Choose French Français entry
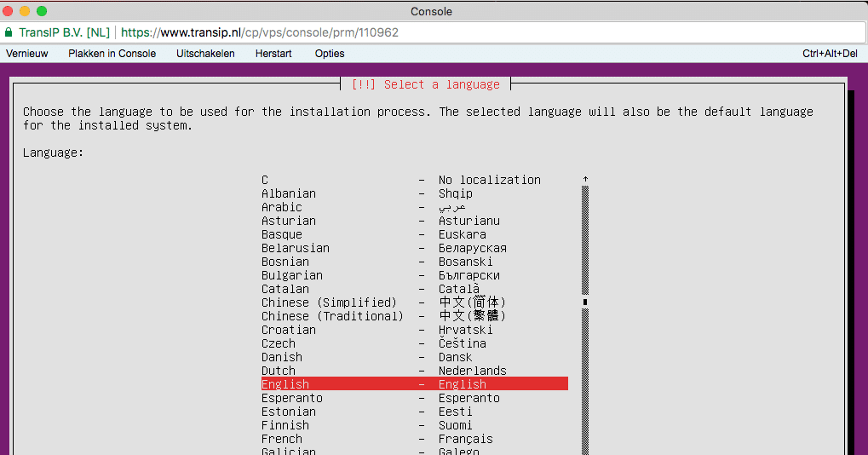The height and width of the screenshot is (455, 868). pyautogui.click(x=415, y=439)
